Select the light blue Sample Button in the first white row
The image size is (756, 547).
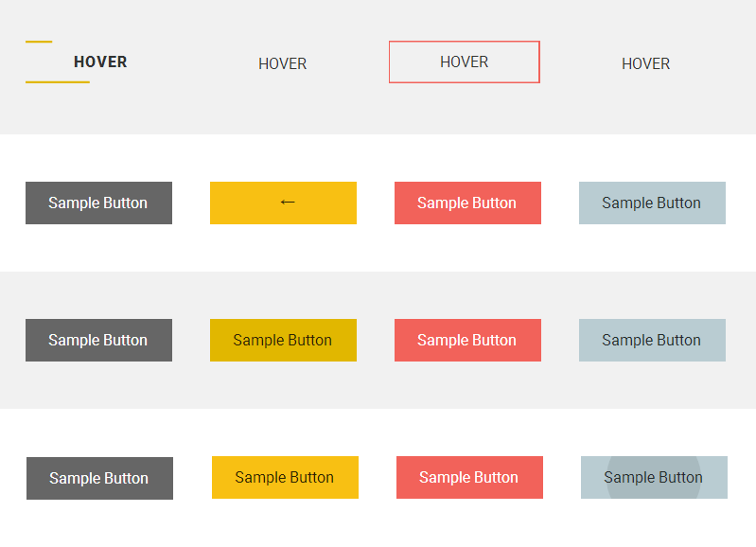tap(652, 203)
